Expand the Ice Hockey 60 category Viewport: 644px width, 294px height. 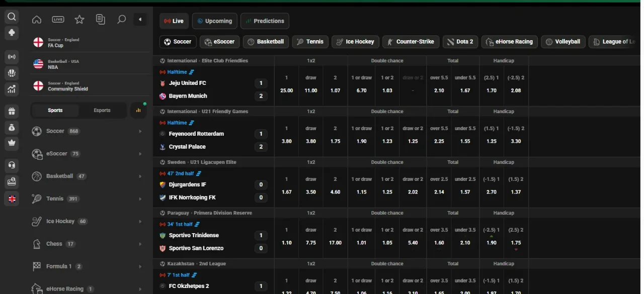88,222
